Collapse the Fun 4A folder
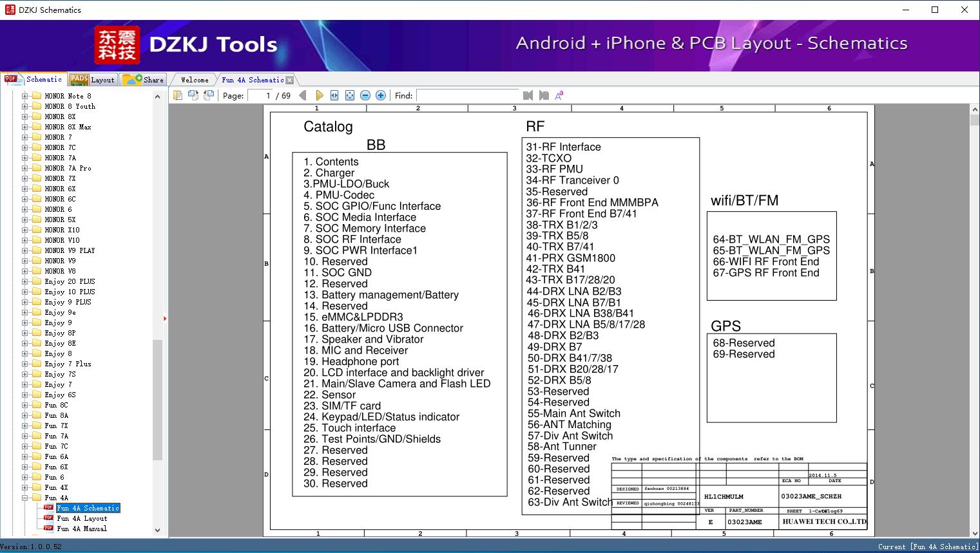 pyautogui.click(x=25, y=498)
